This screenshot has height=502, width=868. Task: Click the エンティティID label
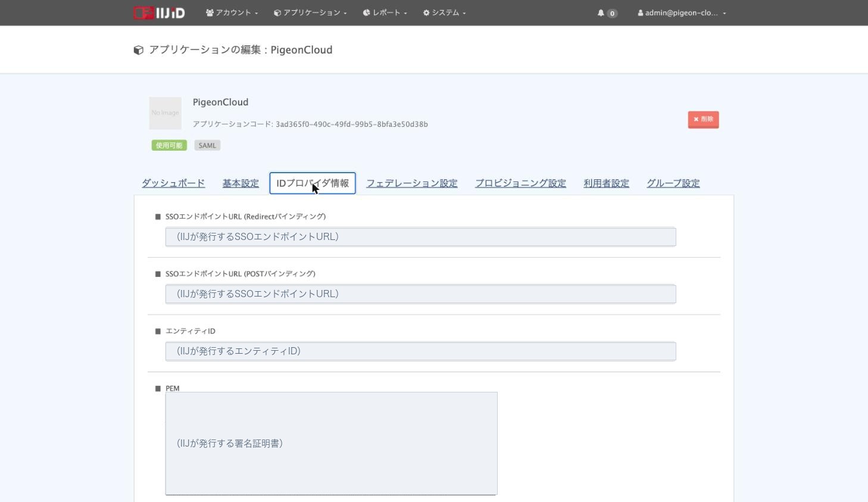point(191,331)
